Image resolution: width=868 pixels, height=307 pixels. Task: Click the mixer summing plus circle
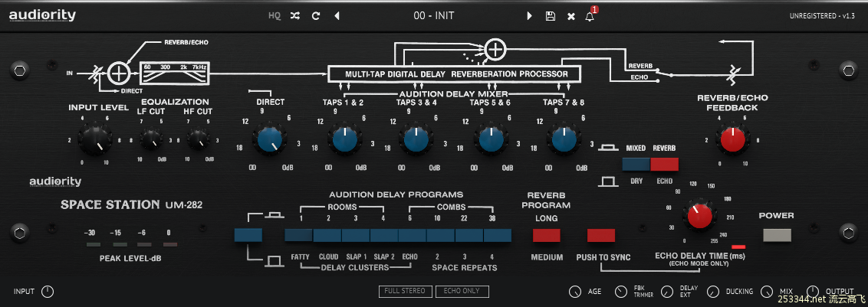pos(496,50)
